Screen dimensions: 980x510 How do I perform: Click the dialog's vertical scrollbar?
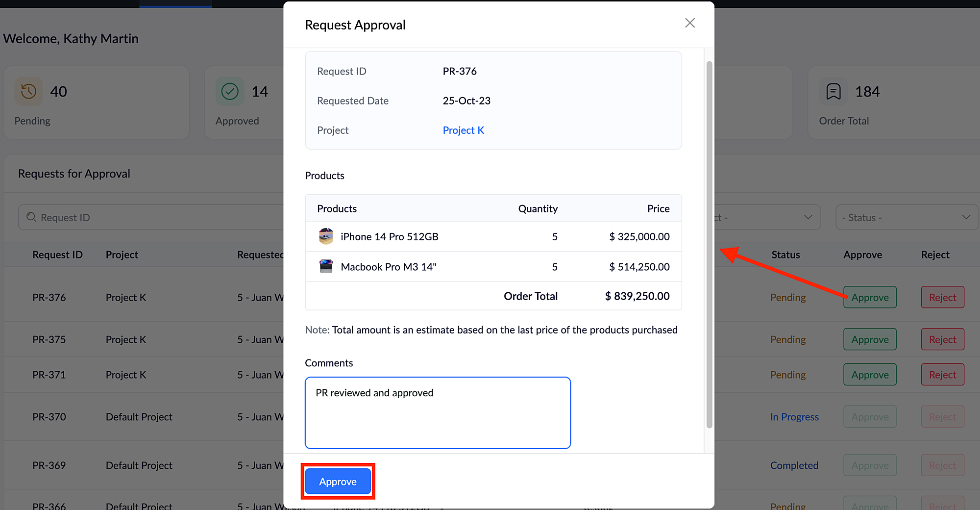709,245
